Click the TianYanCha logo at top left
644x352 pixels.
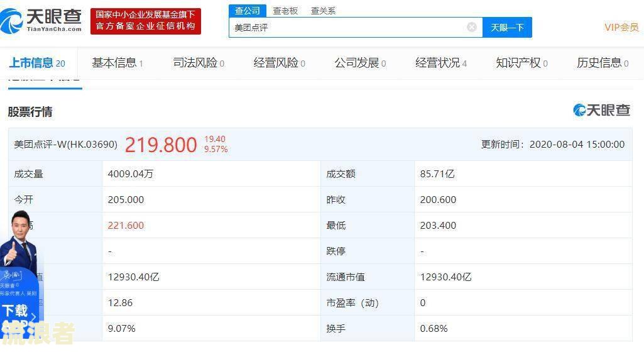pos(41,21)
